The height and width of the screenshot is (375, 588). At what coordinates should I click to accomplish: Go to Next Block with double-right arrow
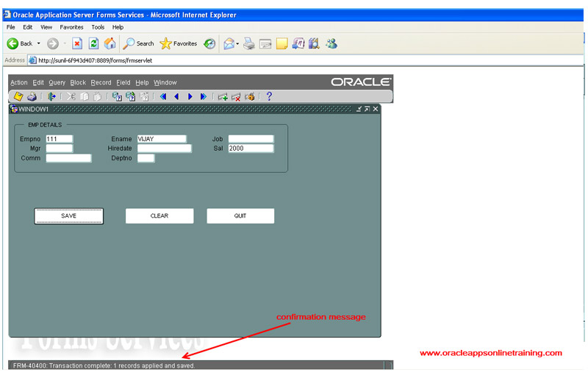204,97
